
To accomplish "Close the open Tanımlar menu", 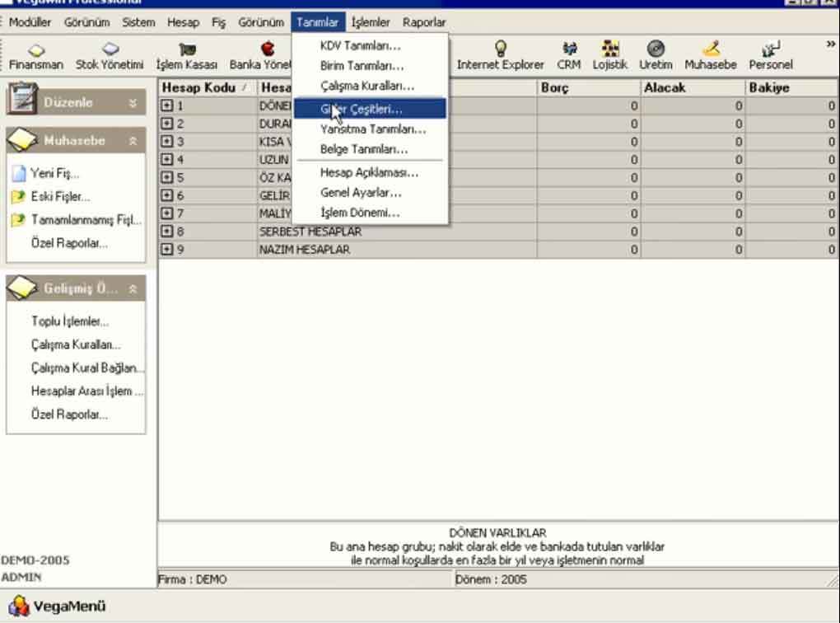I will [x=318, y=22].
